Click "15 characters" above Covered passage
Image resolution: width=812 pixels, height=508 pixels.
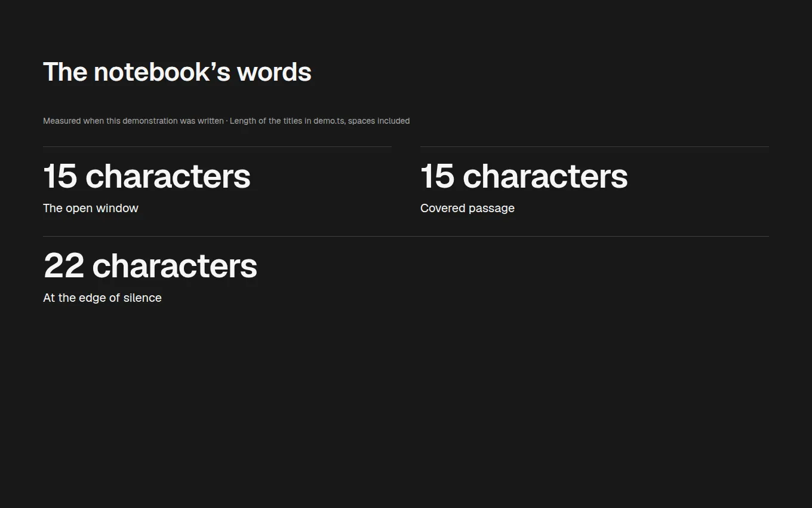coord(524,176)
